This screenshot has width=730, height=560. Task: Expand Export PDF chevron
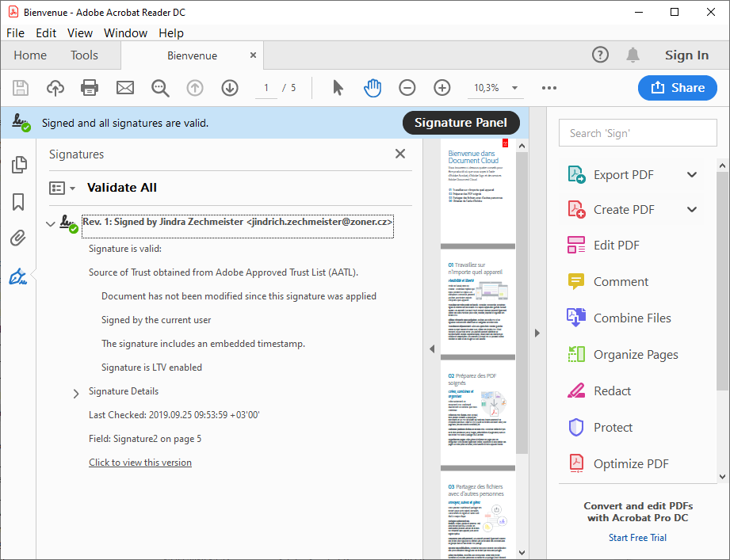pyautogui.click(x=692, y=175)
